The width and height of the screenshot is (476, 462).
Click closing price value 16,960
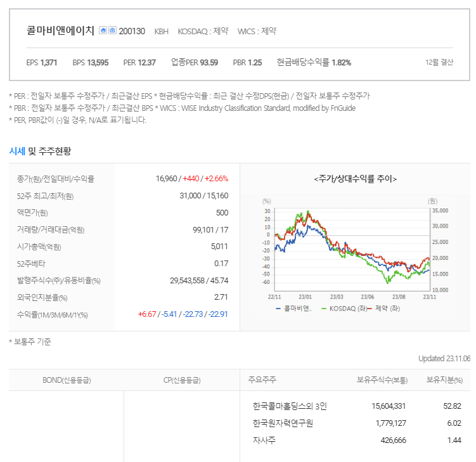[166, 179]
